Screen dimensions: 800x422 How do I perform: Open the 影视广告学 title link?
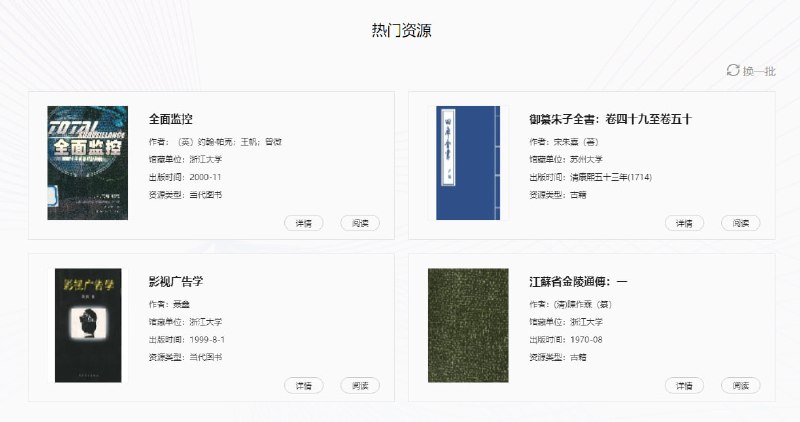[176, 281]
